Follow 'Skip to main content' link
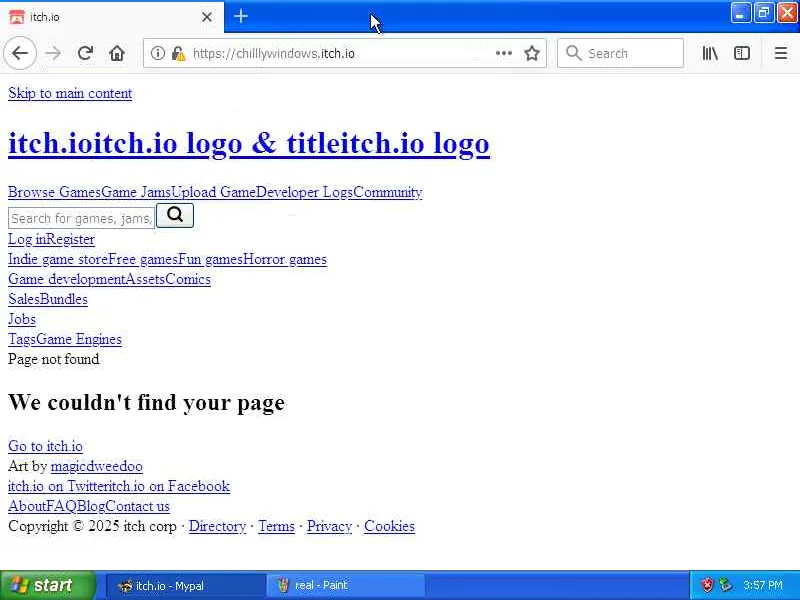 (x=70, y=93)
